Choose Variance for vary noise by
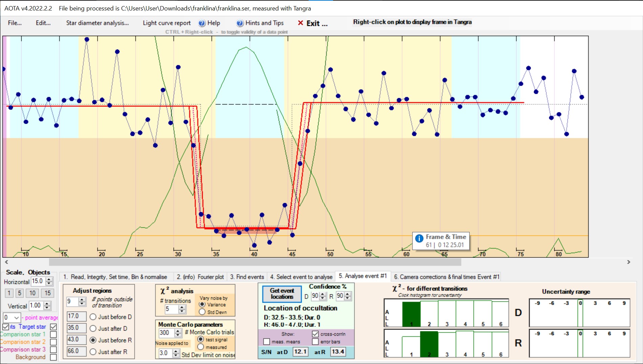 (x=202, y=305)
